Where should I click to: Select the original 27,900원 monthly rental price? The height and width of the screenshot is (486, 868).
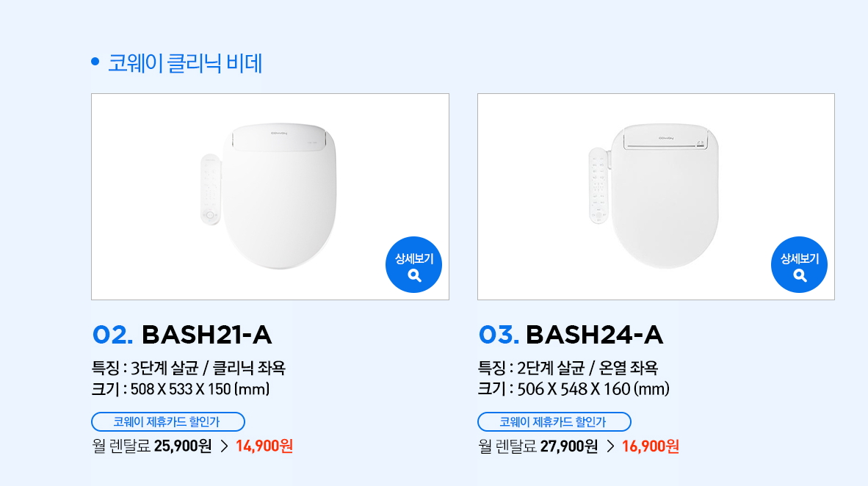point(569,446)
